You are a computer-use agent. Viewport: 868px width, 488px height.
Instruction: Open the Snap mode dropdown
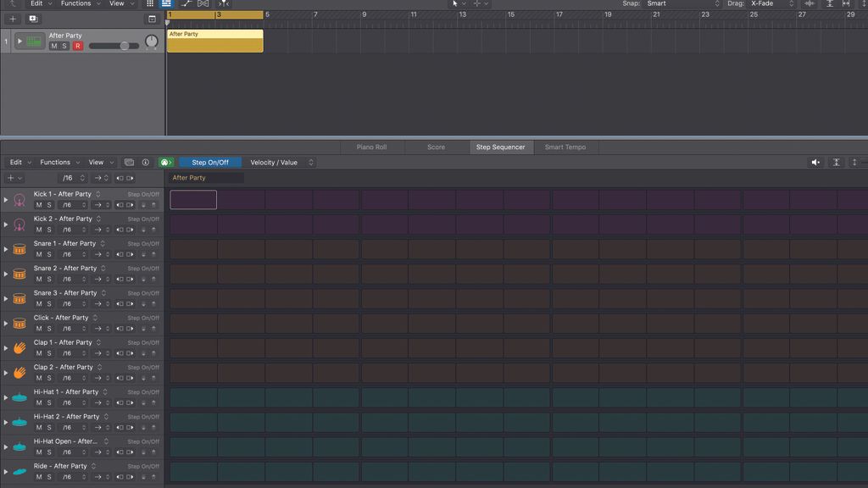point(678,3)
